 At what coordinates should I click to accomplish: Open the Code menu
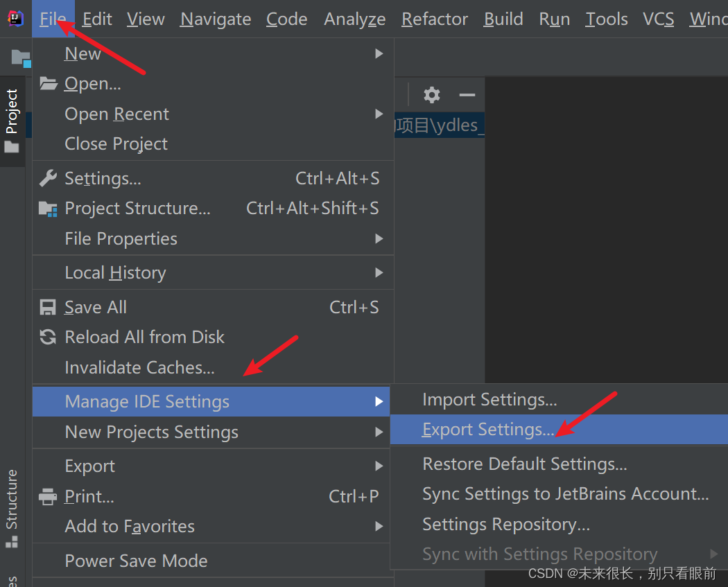click(x=286, y=19)
